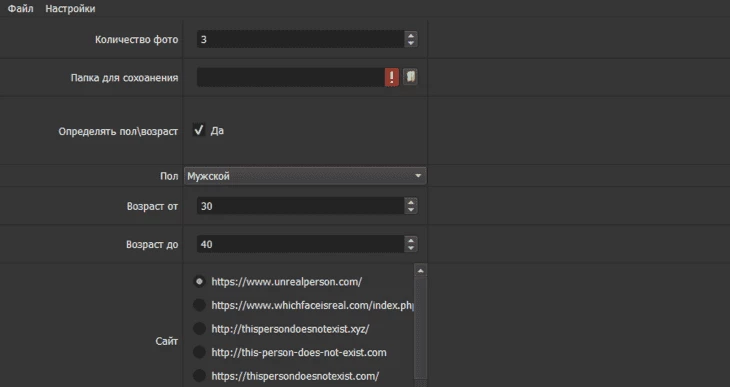Image resolution: width=730 pixels, height=387 pixels.
Task: Click the Количество фото label
Action: pyautogui.click(x=136, y=40)
